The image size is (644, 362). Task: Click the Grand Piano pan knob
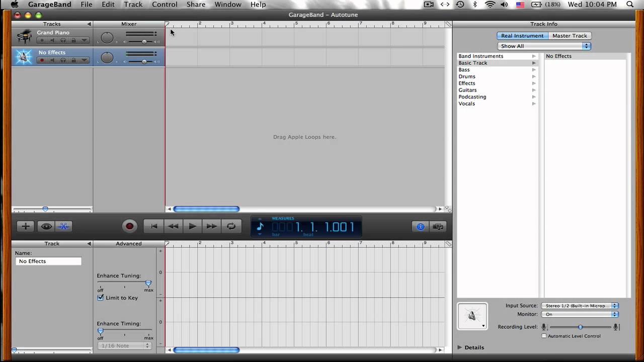coord(107,38)
